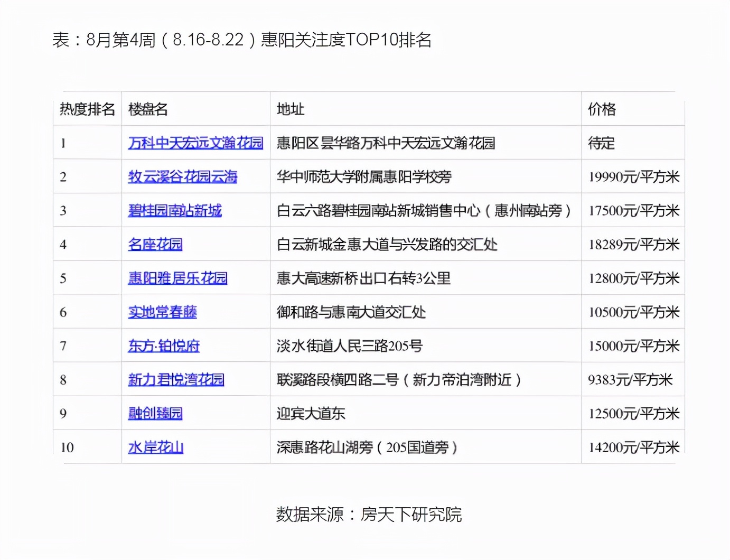730x560 pixels.
Task: Open the 东方·铂悦府 link
Action: click(163, 346)
